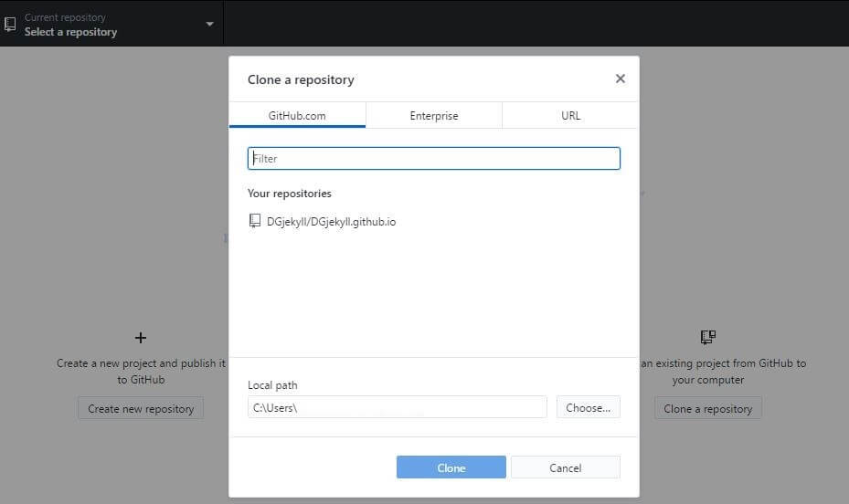Click the Local path label
Screen dimensions: 849x504
272,385
